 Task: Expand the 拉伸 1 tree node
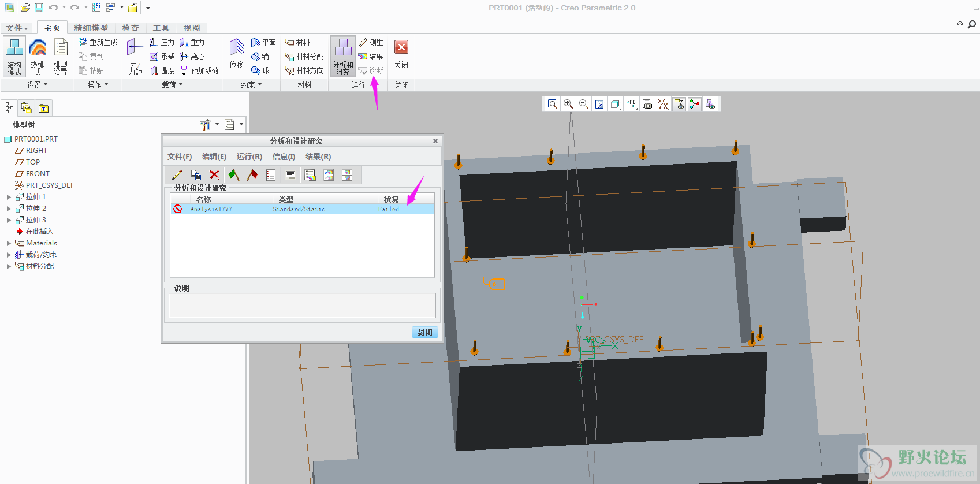[x=9, y=197]
